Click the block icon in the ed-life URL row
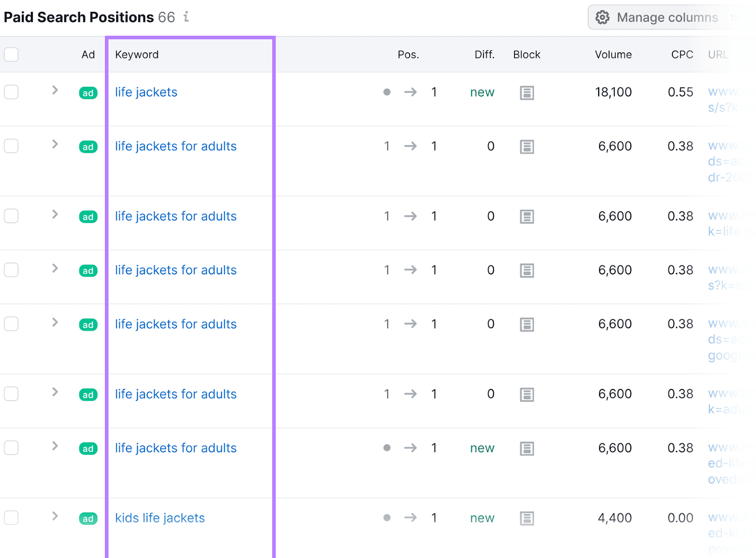Image resolution: width=756 pixels, height=558 pixels. point(527,448)
